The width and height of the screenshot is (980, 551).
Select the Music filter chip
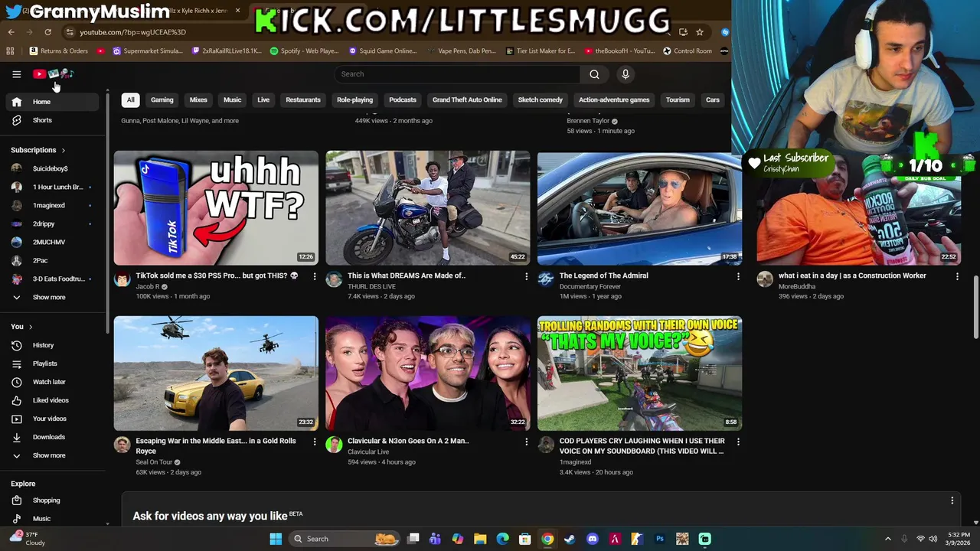(x=232, y=100)
